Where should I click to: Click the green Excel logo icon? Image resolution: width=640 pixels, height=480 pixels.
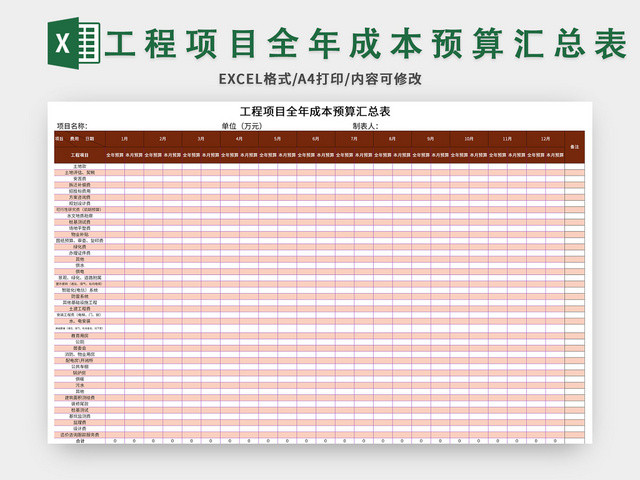click(74, 43)
